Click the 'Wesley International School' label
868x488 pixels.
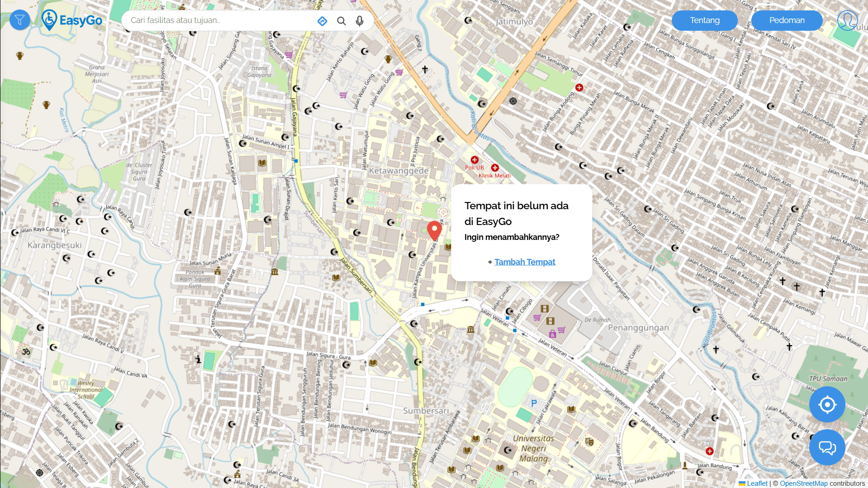pyautogui.click(x=86, y=389)
